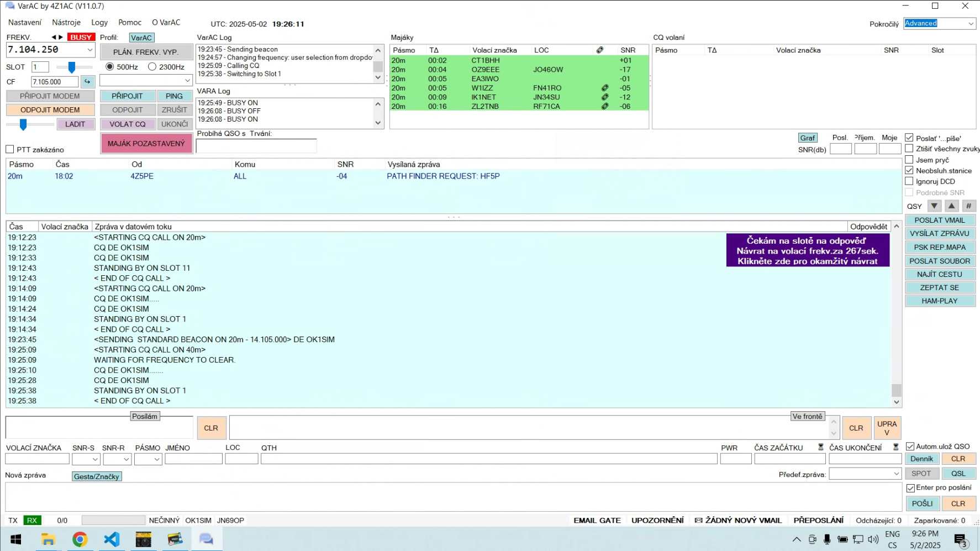The image size is (980, 551).
Task: Toggle Neobsluh.stanice checkbox
Action: pos(909,170)
